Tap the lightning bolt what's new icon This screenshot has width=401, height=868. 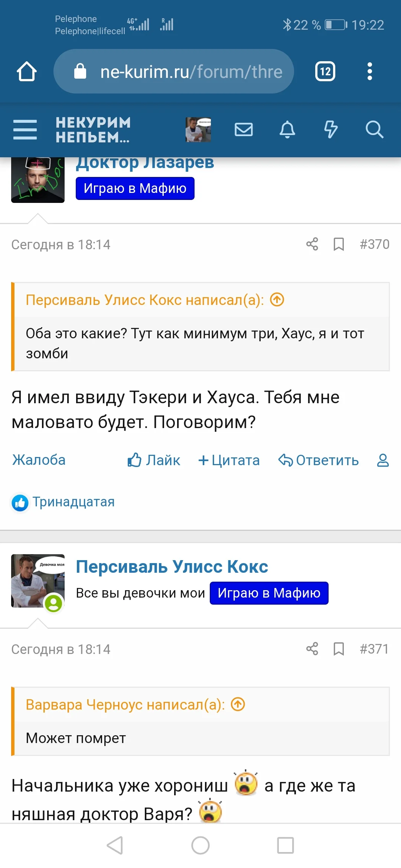point(330,129)
